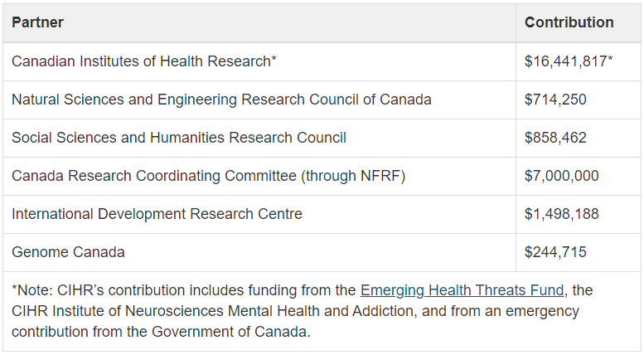Screen dimensions: 644x355
Task: Select International Development Research Centre row
Action: (x=322, y=214)
